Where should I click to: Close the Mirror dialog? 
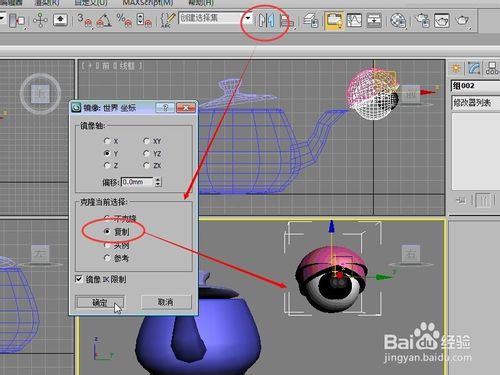pyautogui.click(x=186, y=108)
